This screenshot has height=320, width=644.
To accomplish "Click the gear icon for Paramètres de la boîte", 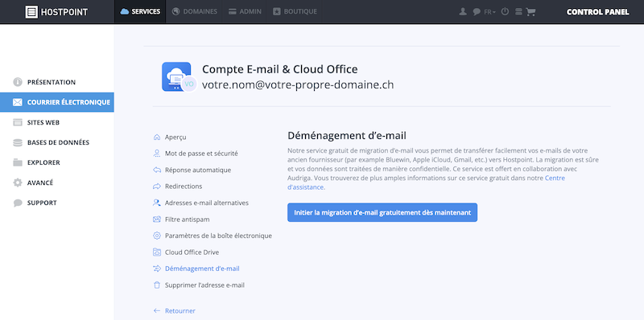I will click(x=156, y=236).
